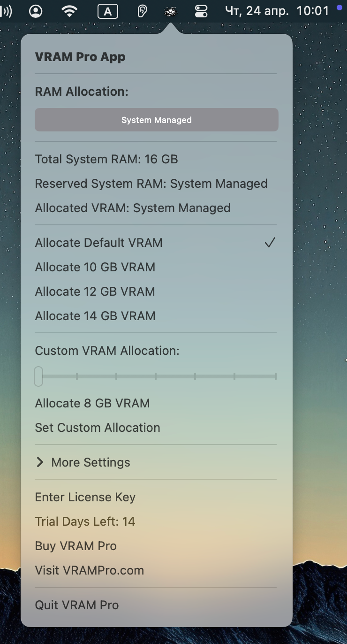Click the VRAM Pro menu bar icon
The height and width of the screenshot is (644, 347).
[x=171, y=11]
